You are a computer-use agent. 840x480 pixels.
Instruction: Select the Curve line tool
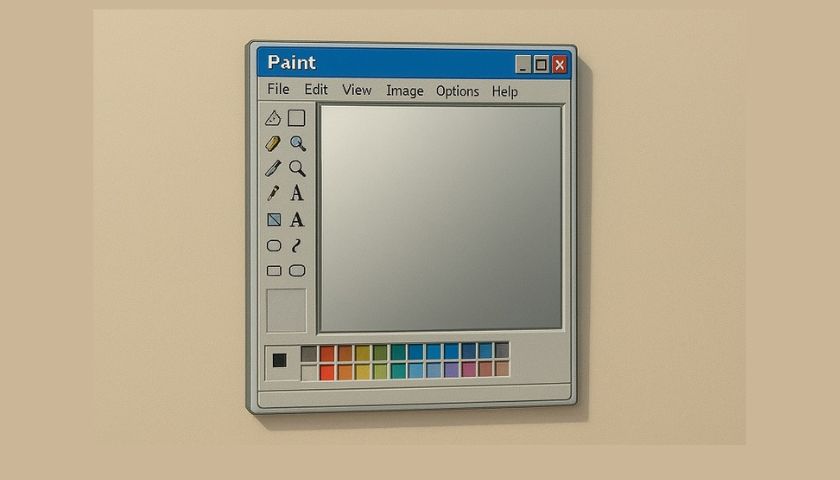coord(296,245)
